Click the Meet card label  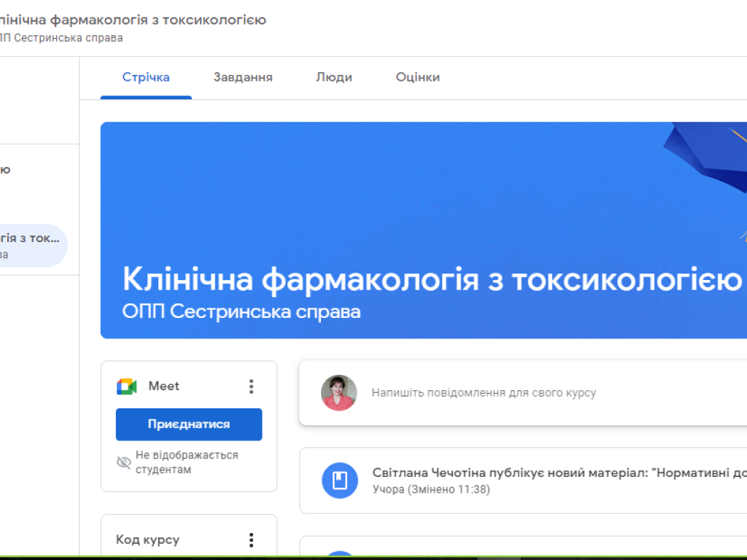pos(164,386)
